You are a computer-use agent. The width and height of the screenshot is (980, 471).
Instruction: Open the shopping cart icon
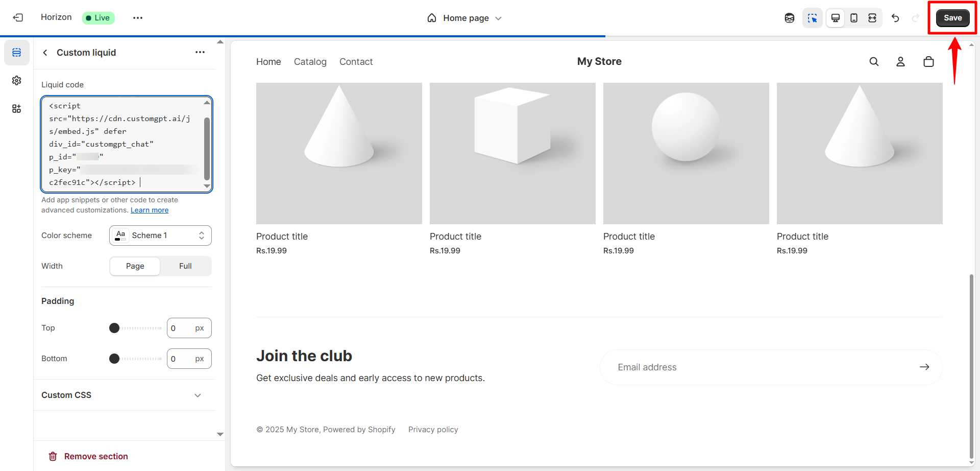[x=928, y=62]
